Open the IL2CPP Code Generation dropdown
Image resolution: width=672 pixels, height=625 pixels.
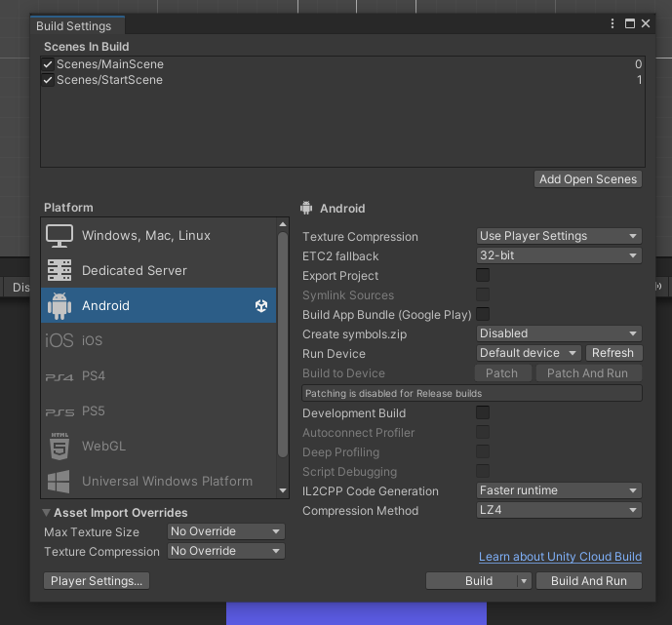[559, 490]
